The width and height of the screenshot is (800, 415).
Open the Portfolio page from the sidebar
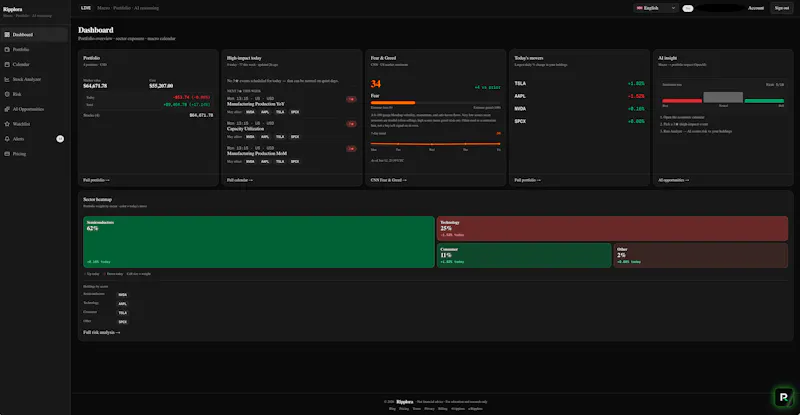(x=34, y=50)
